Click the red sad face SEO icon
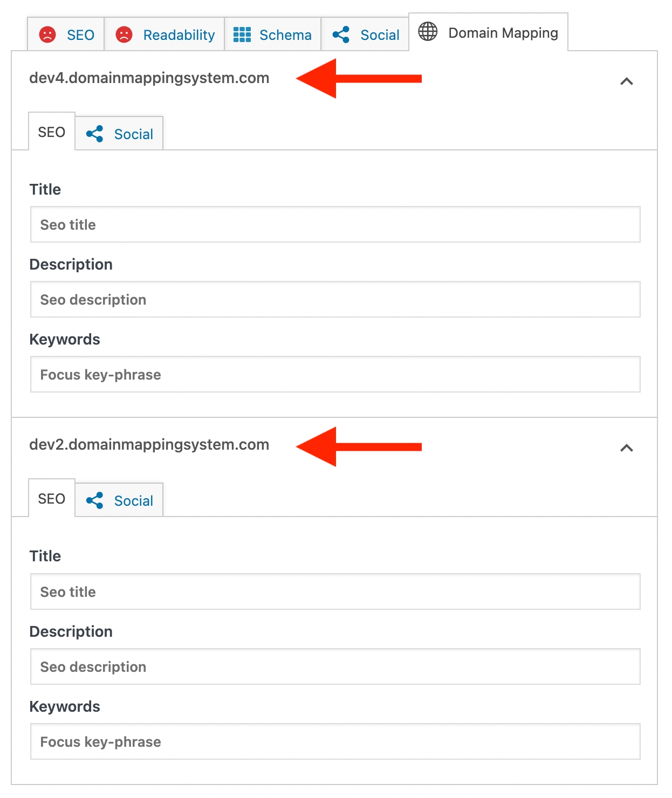Image resolution: width=672 pixels, height=798 pixels. (47, 35)
